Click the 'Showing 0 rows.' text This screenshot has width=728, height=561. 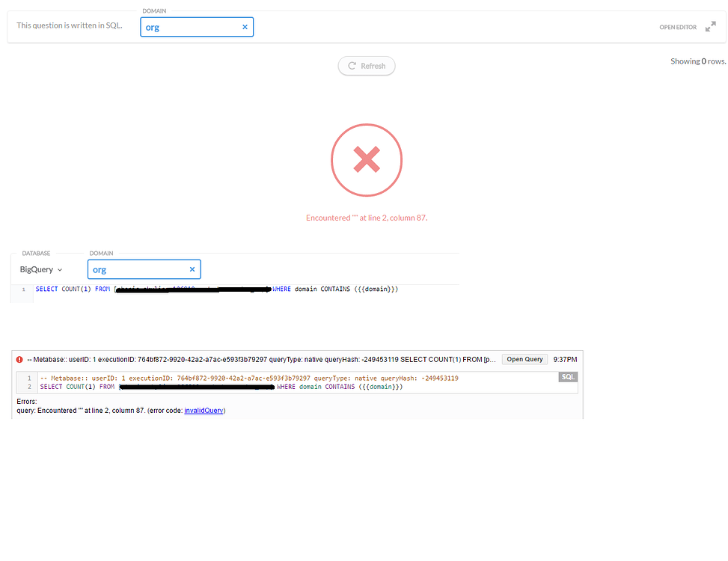click(x=698, y=61)
